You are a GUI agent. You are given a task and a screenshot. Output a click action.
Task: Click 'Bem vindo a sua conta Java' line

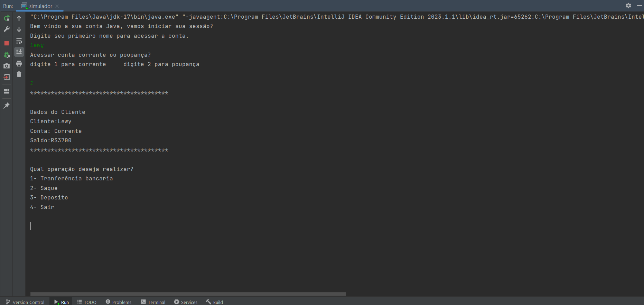[x=122, y=26]
